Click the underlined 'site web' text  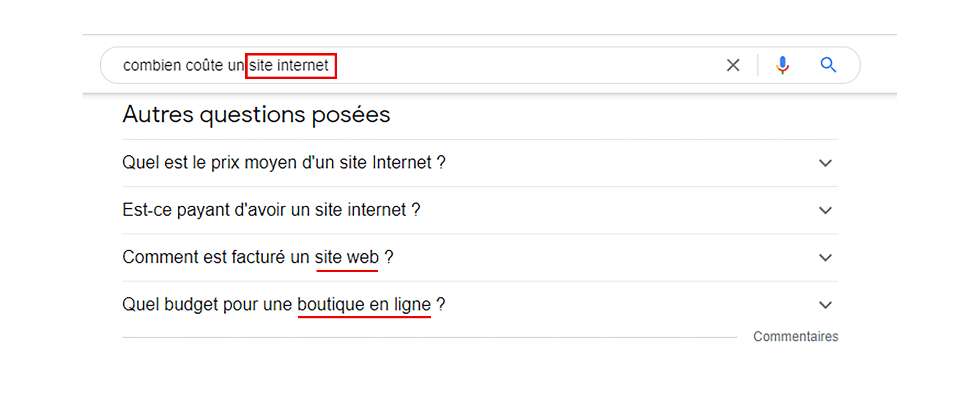(x=347, y=257)
